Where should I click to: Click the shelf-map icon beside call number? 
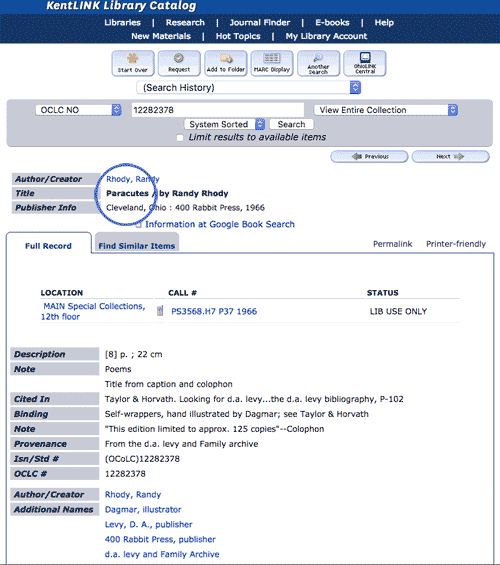tap(160, 311)
